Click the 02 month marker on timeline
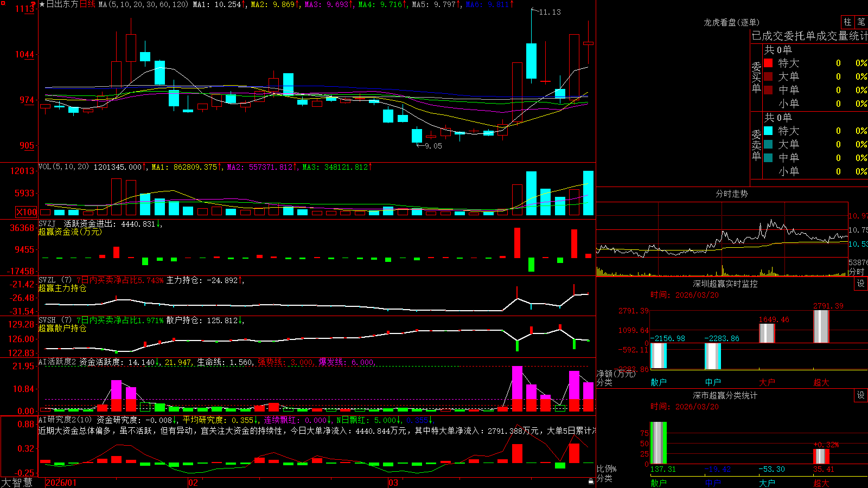Screen dimensions: 868x488 coord(193,483)
